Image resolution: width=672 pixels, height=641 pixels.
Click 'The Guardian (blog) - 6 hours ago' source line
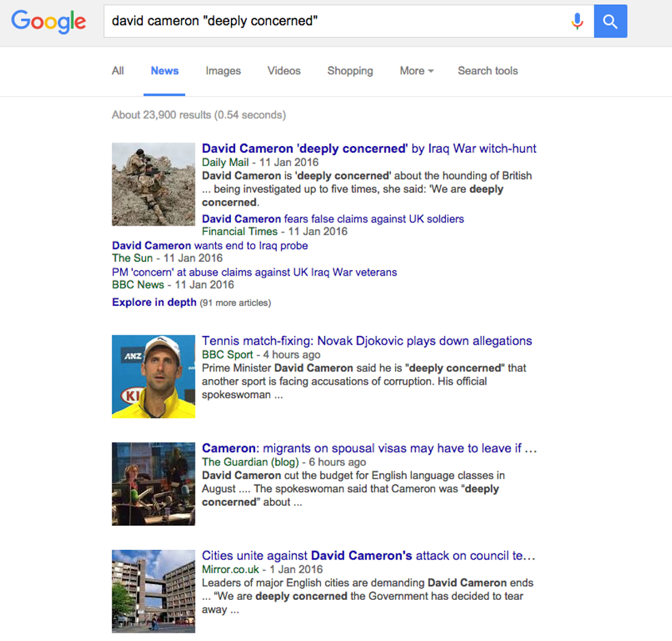pos(284,462)
